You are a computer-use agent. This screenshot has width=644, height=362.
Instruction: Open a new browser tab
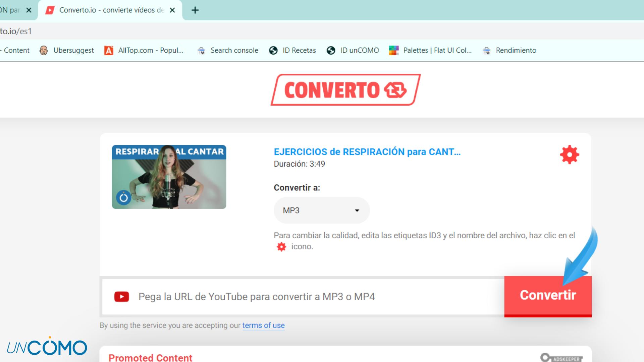coord(195,10)
